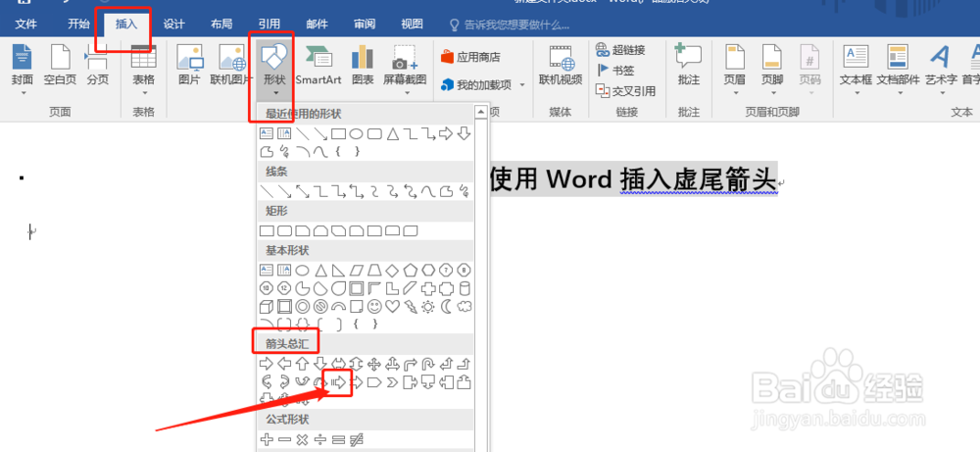
Task: Pick the donut ring shape
Action: point(302,306)
